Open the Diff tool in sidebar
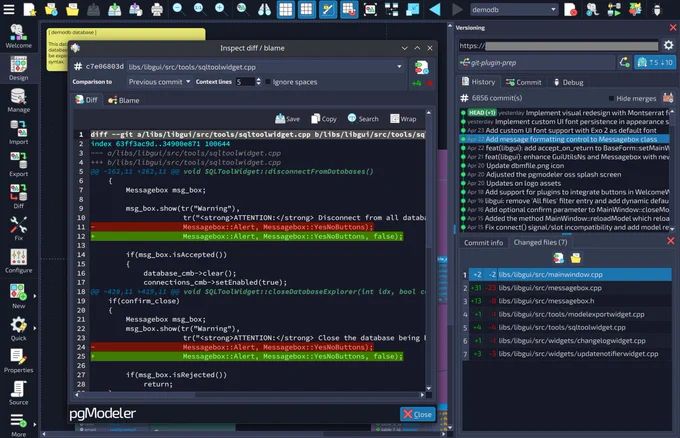Image resolution: width=680 pixels, height=438 pixels. pos(18,196)
